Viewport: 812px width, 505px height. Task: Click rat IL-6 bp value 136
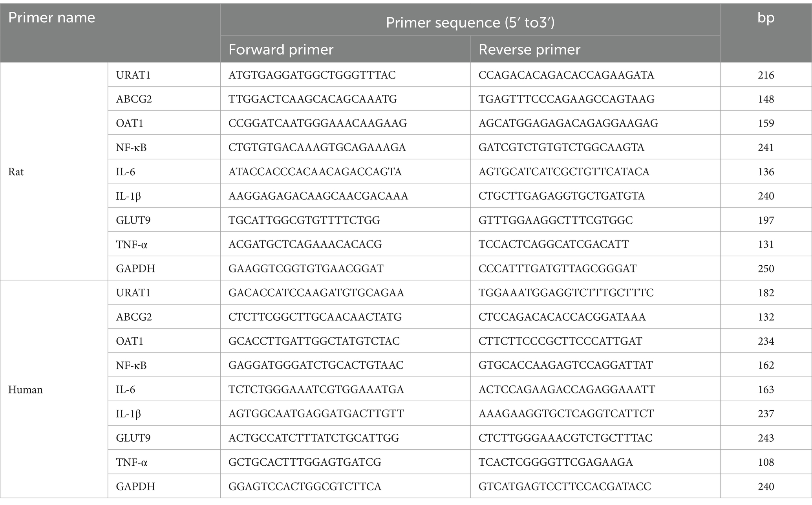coord(766,172)
